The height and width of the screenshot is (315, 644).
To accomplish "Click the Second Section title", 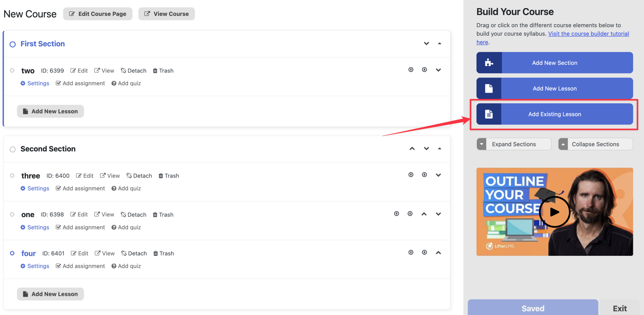I will [48, 149].
